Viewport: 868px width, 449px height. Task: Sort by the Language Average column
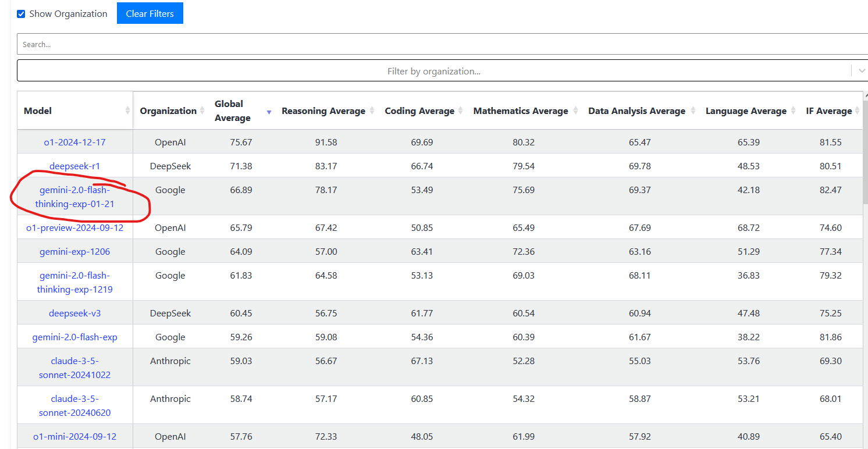tap(749, 111)
